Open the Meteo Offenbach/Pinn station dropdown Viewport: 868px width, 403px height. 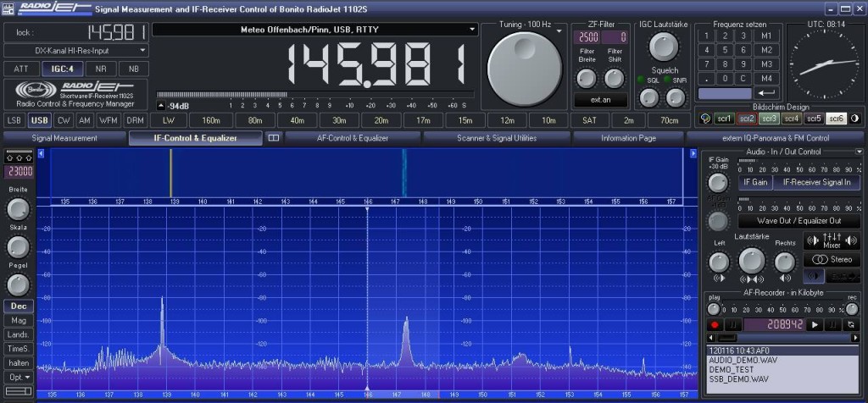[x=472, y=30]
